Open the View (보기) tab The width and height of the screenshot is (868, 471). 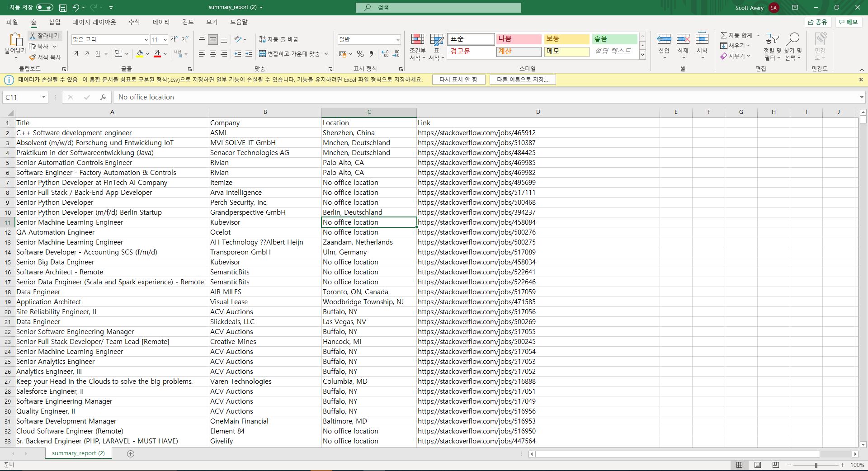[212, 22]
